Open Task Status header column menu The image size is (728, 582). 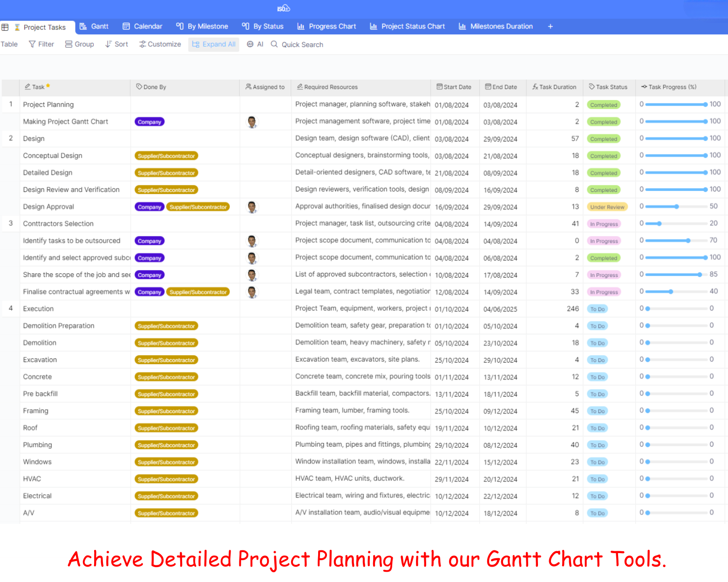coord(608,87)
